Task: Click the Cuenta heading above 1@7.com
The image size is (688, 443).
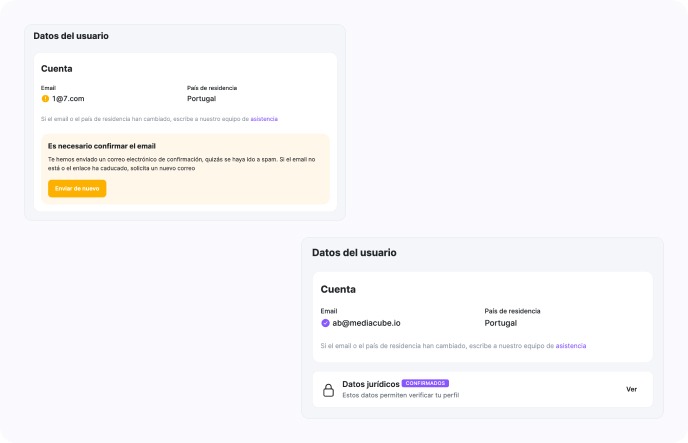Action: click(x=56, y=69)
